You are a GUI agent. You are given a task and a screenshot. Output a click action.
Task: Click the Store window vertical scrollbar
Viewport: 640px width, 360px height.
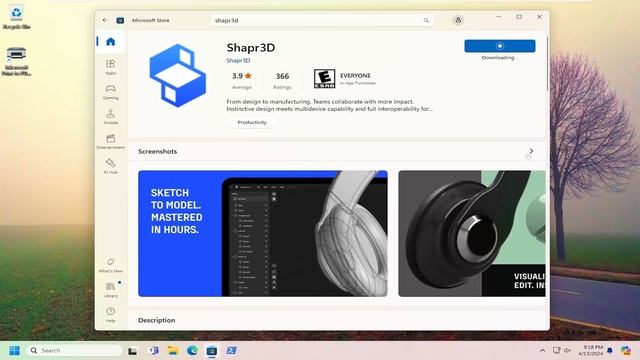(547, 65)
